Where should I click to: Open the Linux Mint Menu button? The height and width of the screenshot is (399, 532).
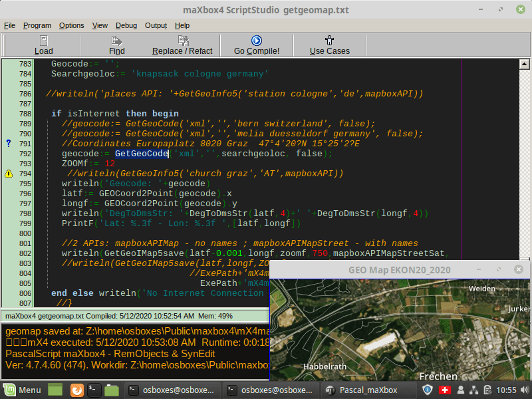(x=23, y=390)
